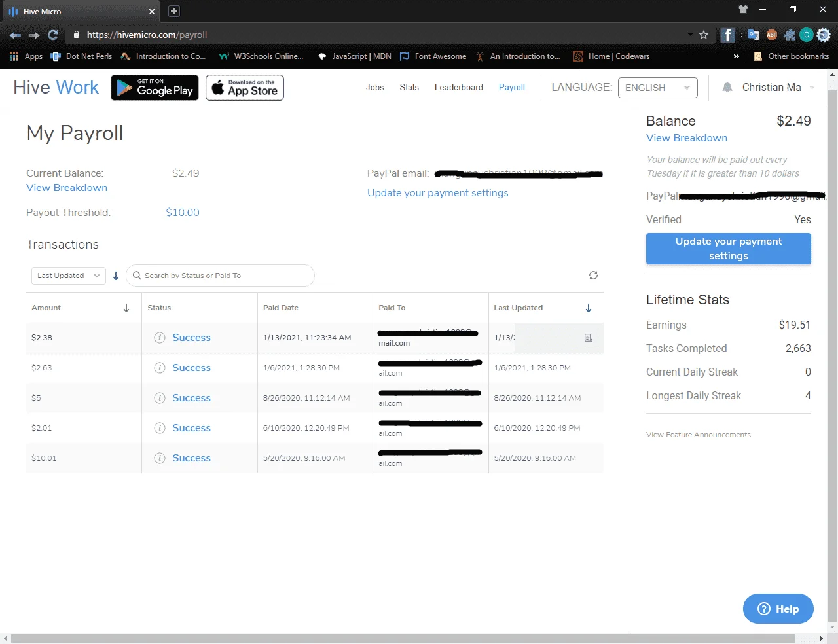The height and width of the screenshot is (644, 838).
Task: Open View Breakdown under Current Balance
Action: click(x=67, y=188)
